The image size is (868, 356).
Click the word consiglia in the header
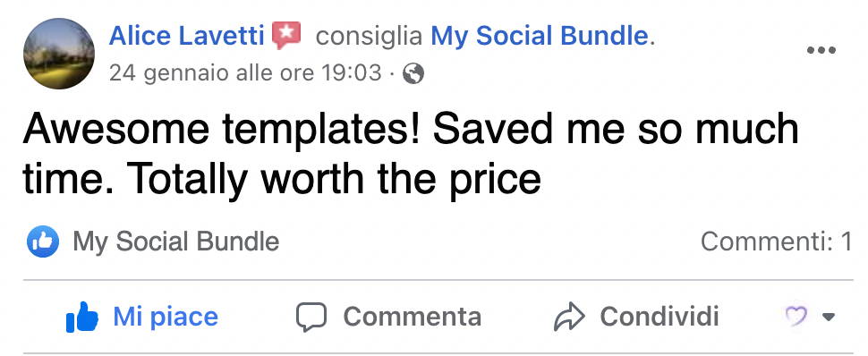(370, 36)
